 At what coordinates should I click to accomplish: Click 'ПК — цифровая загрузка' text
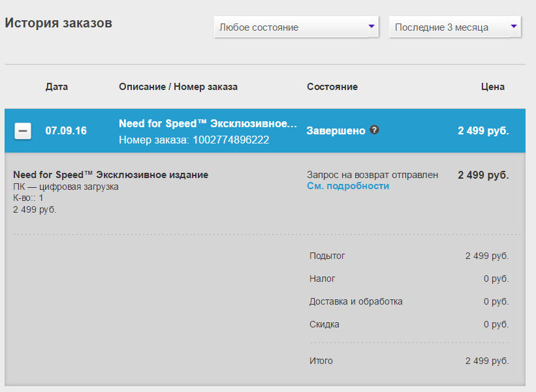(x=66, y=187)
